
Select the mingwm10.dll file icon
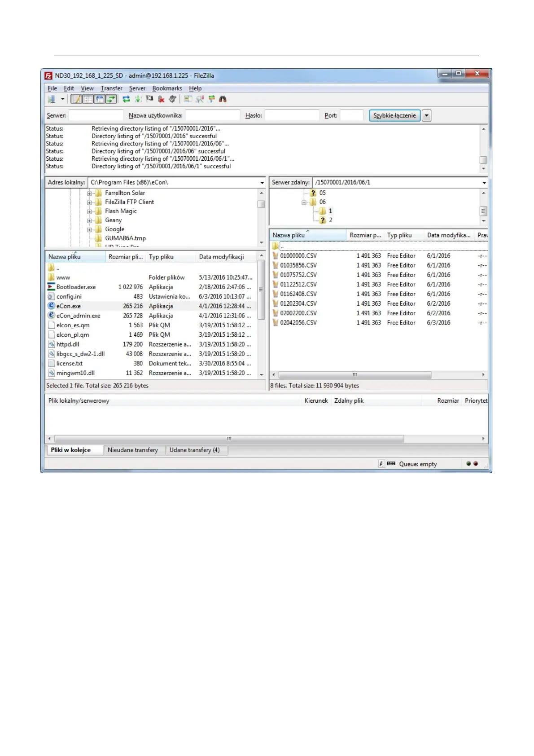tap(51, 373)
